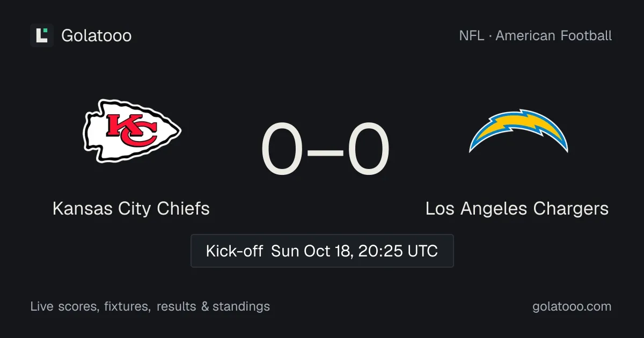Open Los Angeles Chargers team name
This screenshot has height=338, width=644.
pyautogui.click(x=517, y=208)
